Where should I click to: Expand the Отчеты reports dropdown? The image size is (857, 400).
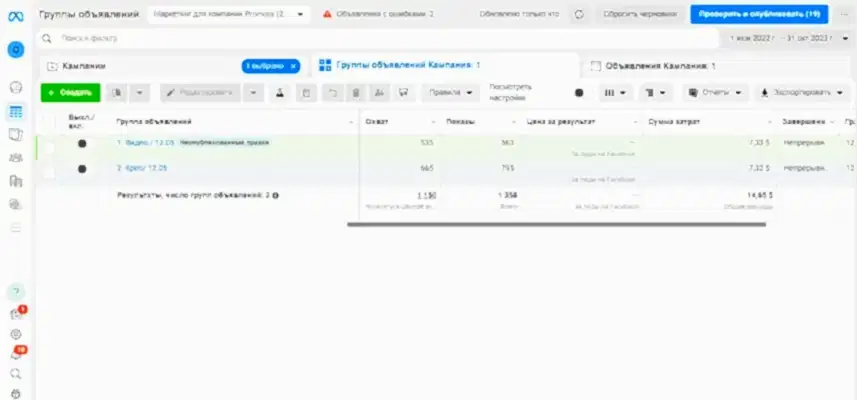(716, 92)
